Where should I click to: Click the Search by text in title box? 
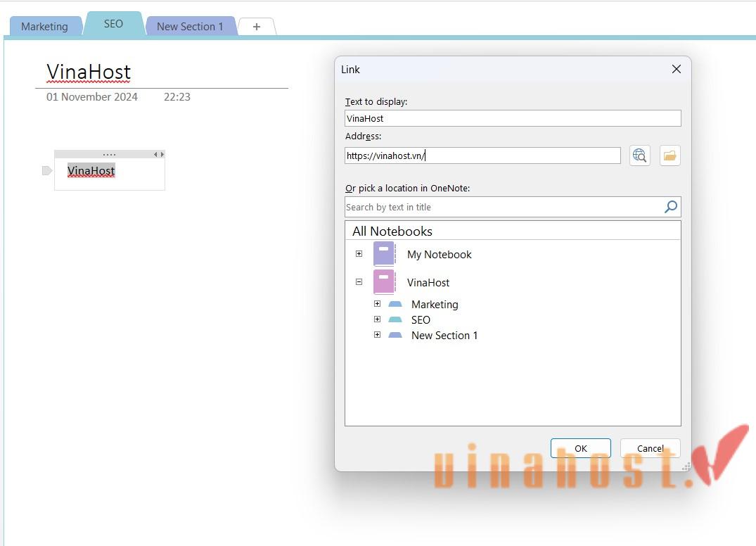click(x=513, y=207)
